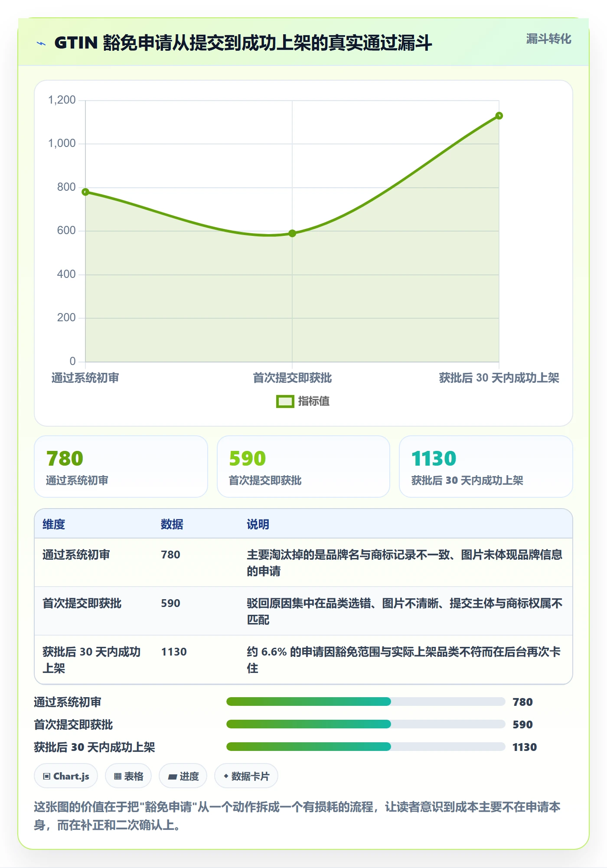Screen dimensions: 607x868
Task: Click the footer summary paragraph text
Action: pos(297,816)
